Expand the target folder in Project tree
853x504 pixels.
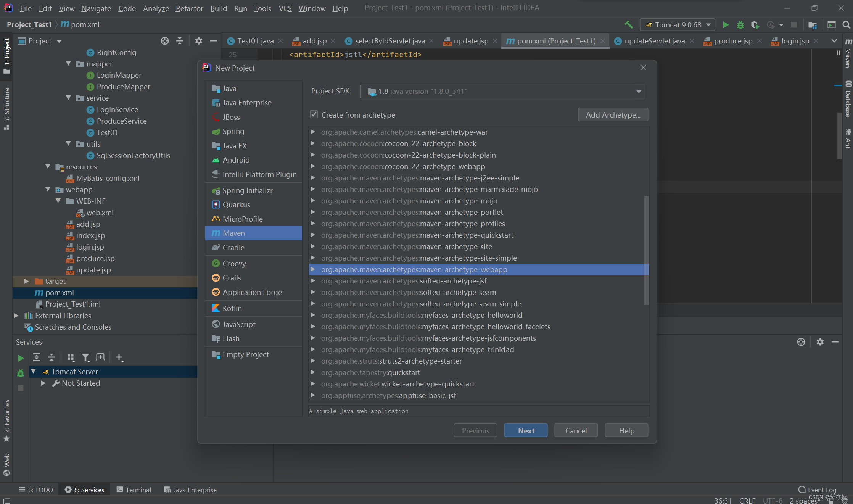[27, 281]
